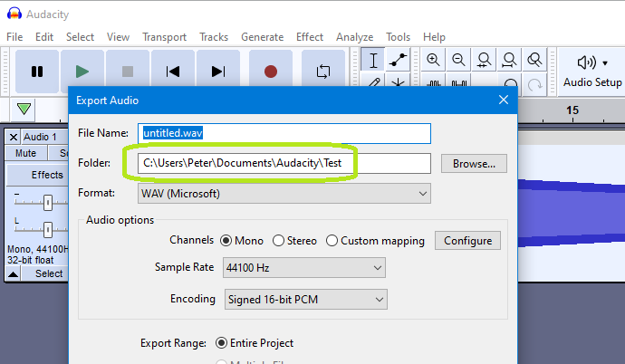Start recording with the red Record button
Screen dimensions: 625x364
270,71
